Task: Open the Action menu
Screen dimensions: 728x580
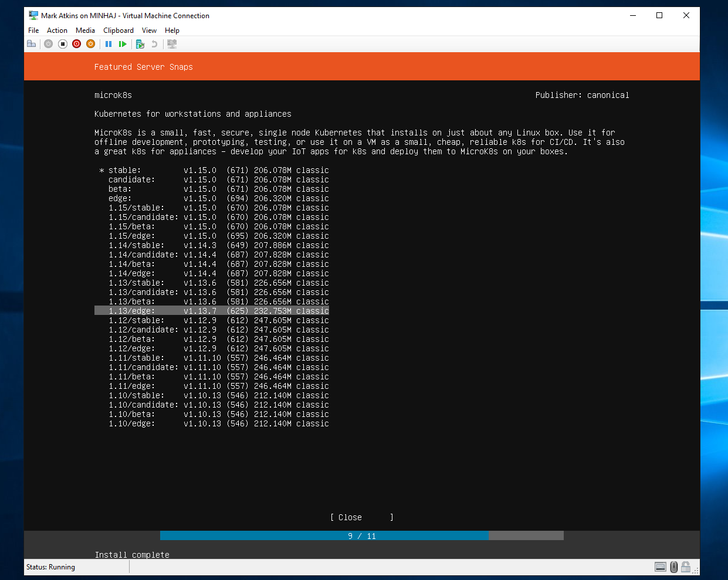Action: [x=57, y=30]
